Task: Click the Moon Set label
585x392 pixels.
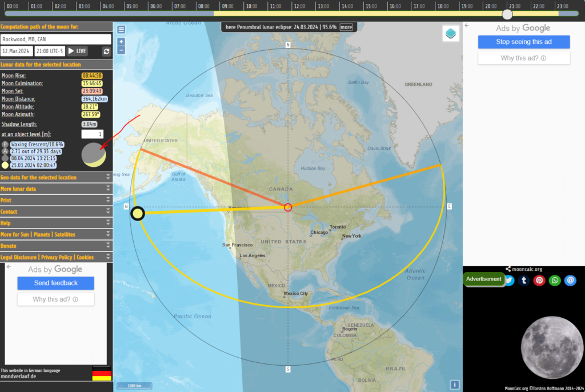Action: [13, 91]
